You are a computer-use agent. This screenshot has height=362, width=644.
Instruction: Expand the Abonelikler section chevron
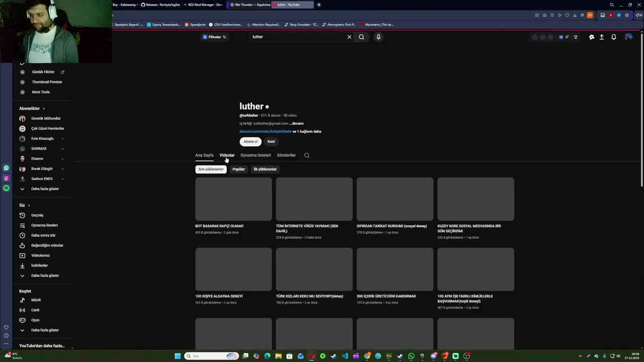pyautogui.click(x=44, y=109)
